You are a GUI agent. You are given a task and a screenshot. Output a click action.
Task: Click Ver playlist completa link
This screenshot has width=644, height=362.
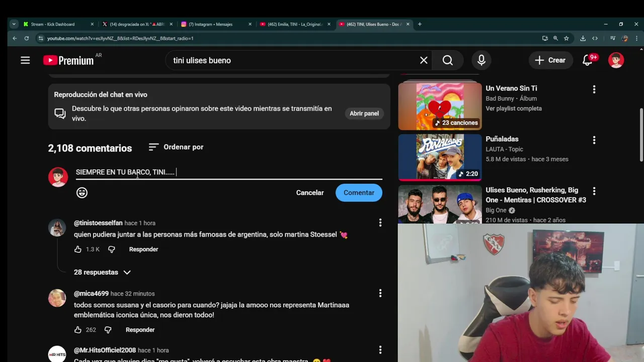[x=514, y=109]
